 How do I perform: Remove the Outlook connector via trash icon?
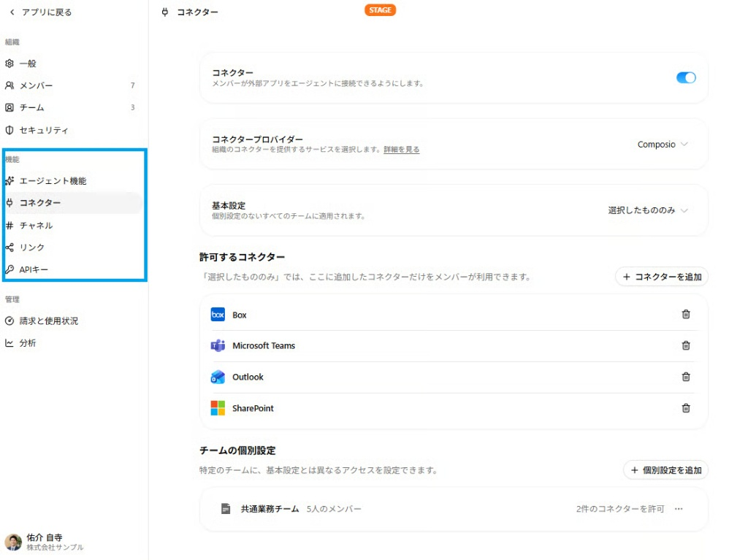pos(685,377)
